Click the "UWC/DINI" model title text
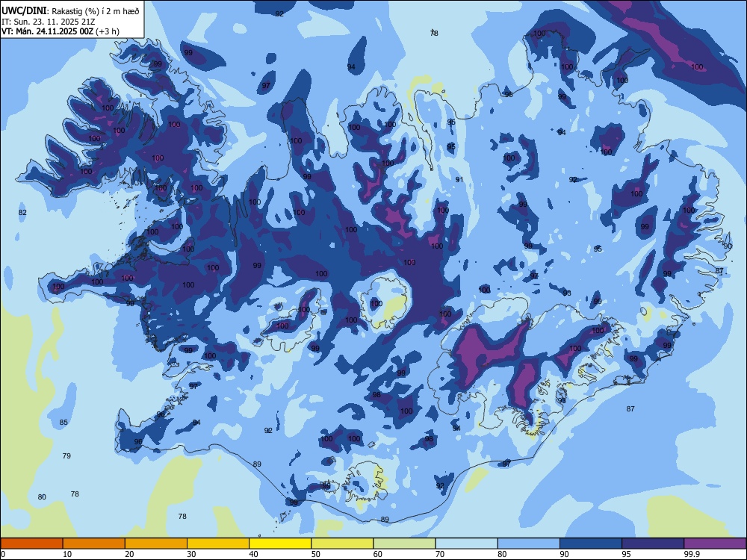The image size is (747, 560). (x=24, y=11)
